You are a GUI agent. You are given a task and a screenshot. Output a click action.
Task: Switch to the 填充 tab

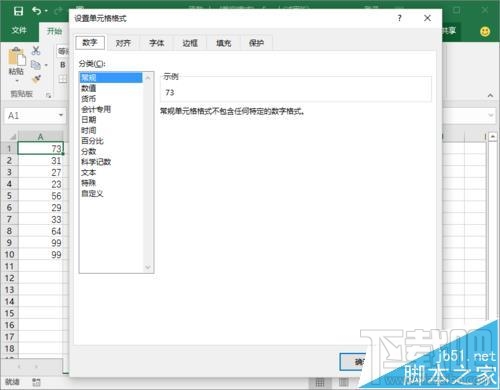tap(223, 43)
